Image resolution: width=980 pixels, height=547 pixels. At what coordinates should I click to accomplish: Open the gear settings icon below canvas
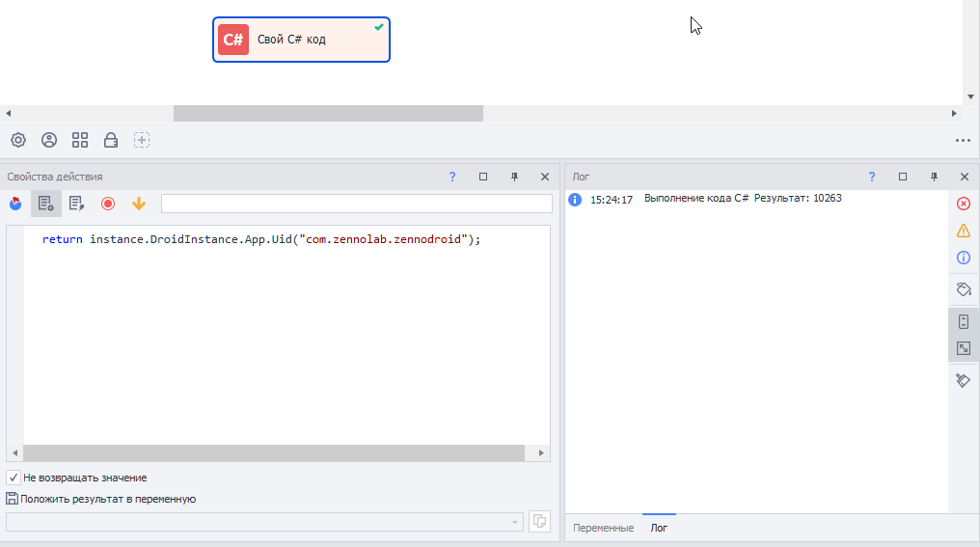click(x=18, y=140)
